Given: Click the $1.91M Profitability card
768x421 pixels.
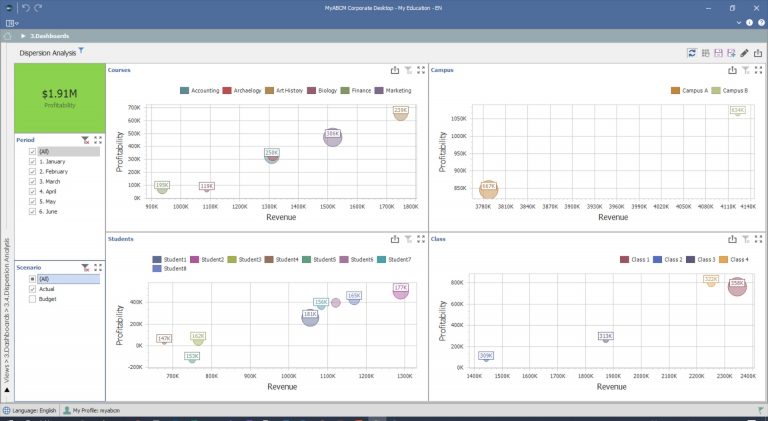Looking at the screenshot, I should 59,97.
